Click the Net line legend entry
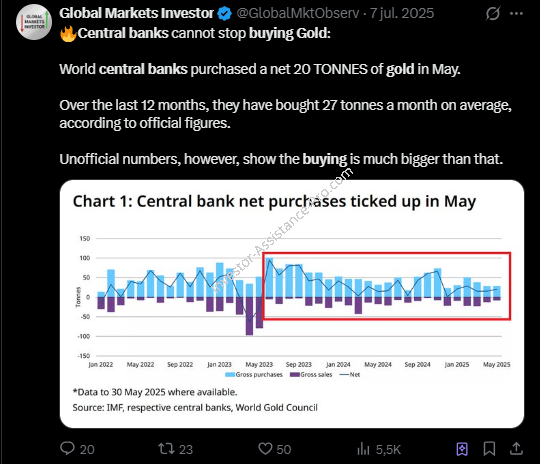Viewport: 540px width, 464px height. tap(350, 374)
